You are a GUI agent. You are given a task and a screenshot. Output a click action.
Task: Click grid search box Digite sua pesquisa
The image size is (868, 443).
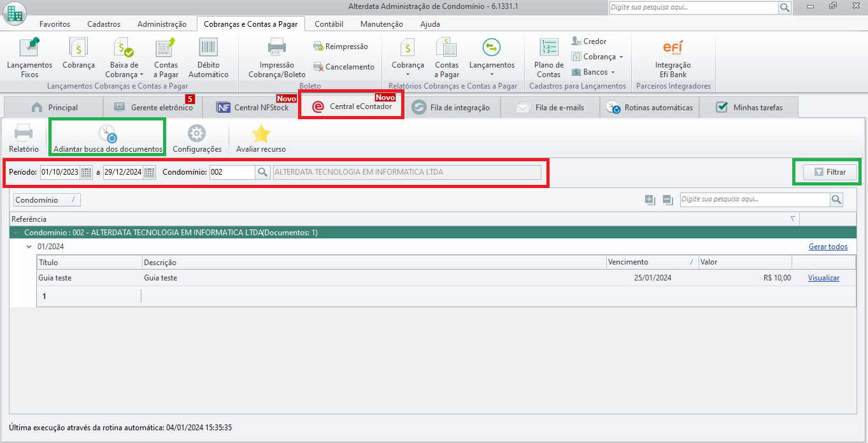click(755, 200)
